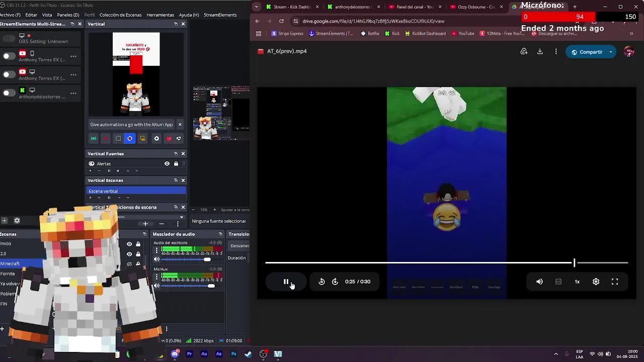644x362 pixels.
Task: Show more bookmarks chevron
Action: 631,34
